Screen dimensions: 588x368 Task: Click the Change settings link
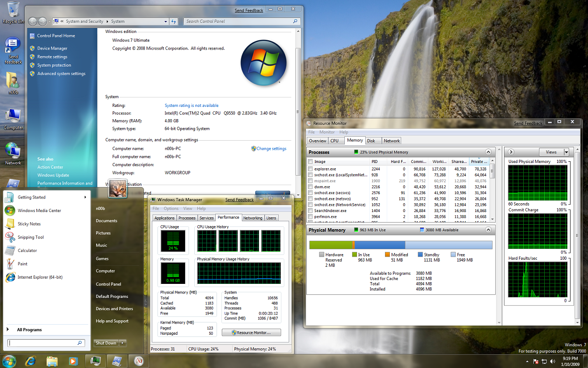(271, 149)
